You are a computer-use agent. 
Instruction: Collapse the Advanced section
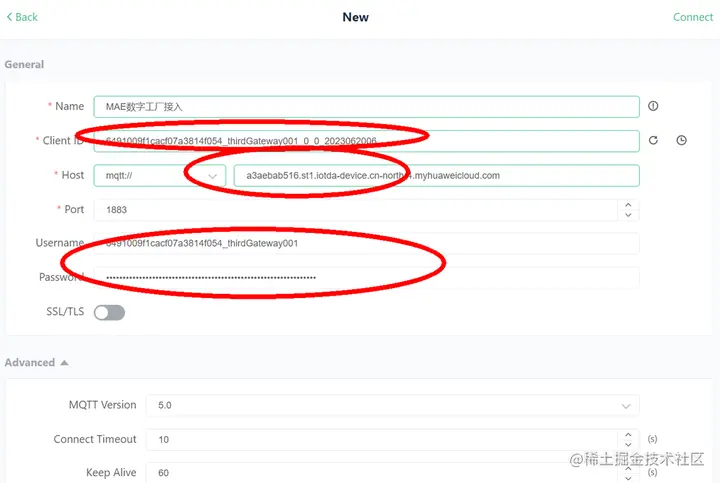(x=37, y=363)
